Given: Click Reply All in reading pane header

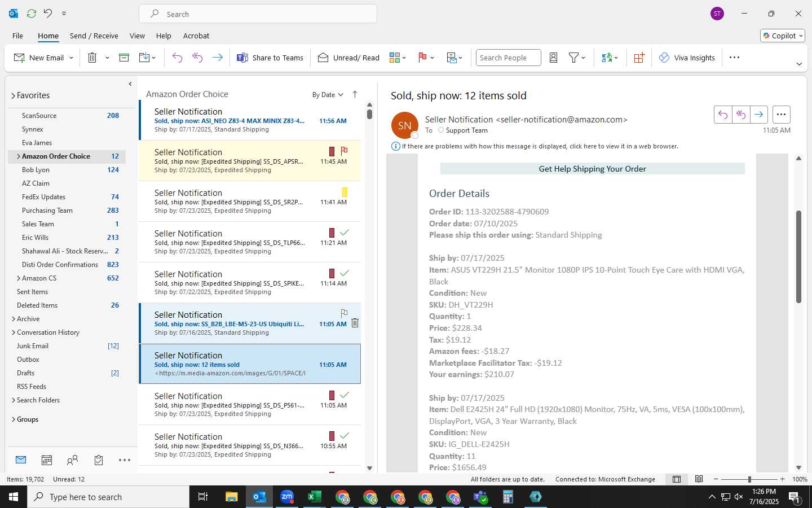Looking at the screenshot, I should pos(741,115).
